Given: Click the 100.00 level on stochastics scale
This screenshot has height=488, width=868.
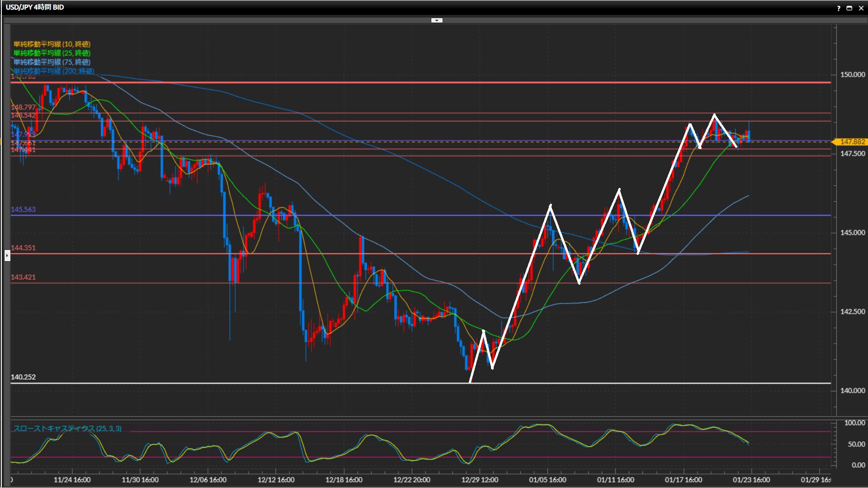Looking at the screenshot, I should tap(854, 423).
